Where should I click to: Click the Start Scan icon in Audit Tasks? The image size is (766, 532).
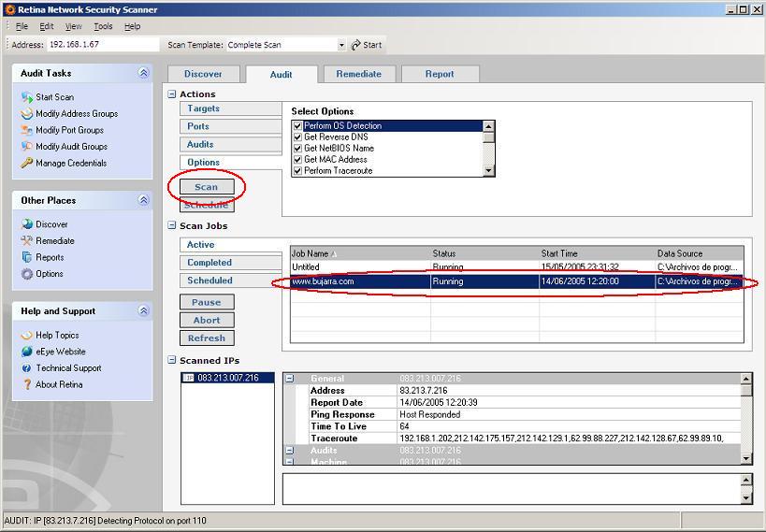[27, 97]
